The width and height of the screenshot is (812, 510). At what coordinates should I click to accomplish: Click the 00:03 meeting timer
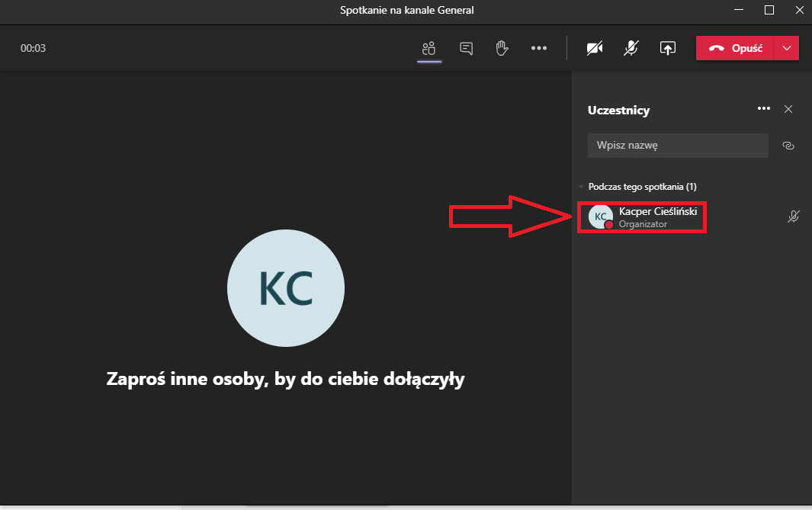[x=33, y=48]
